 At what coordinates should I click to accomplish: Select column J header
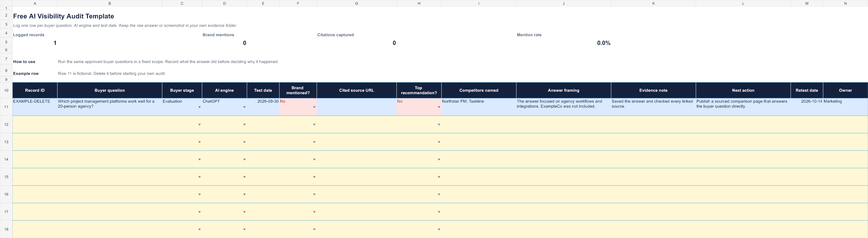pos(563,3)
